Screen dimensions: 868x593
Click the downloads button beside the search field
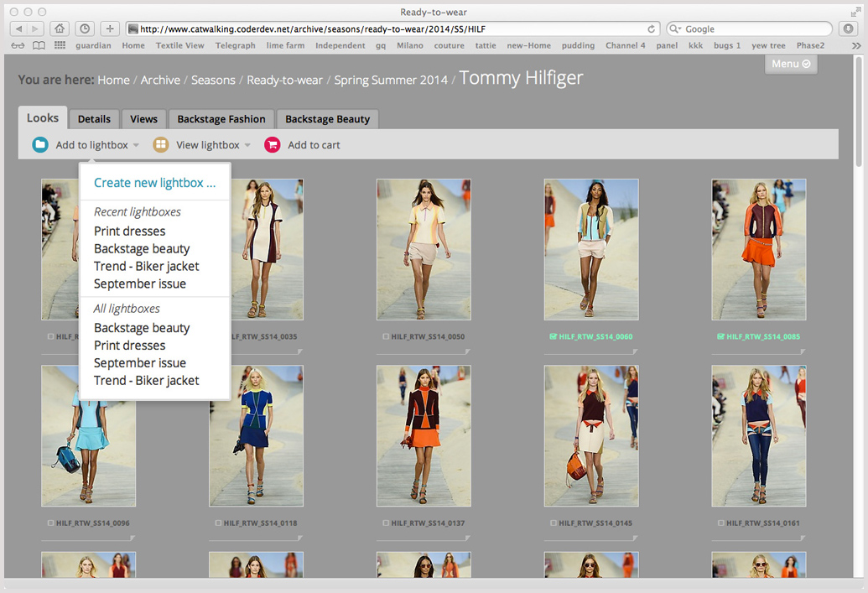[x=848, y=29]
